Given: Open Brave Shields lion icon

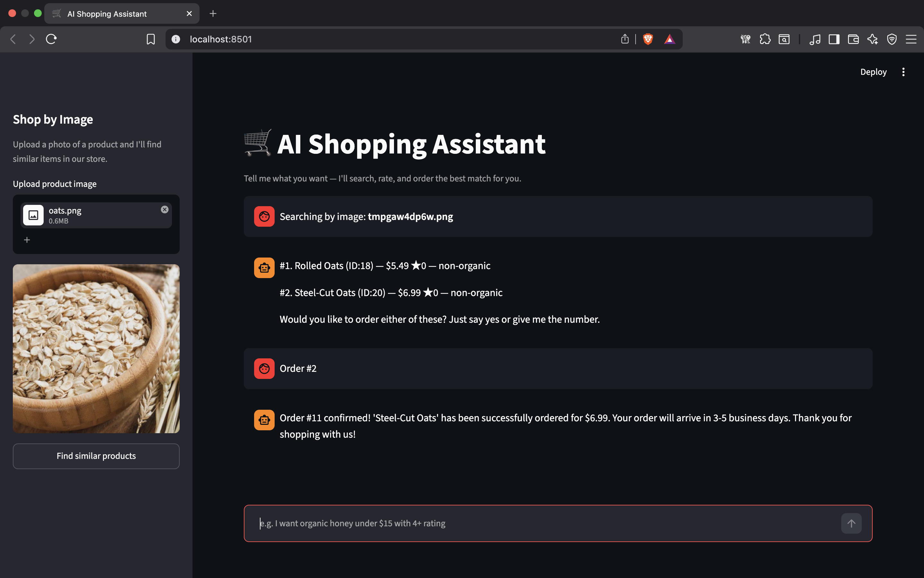Looking at the screenshot, I should tap(648, 39).
